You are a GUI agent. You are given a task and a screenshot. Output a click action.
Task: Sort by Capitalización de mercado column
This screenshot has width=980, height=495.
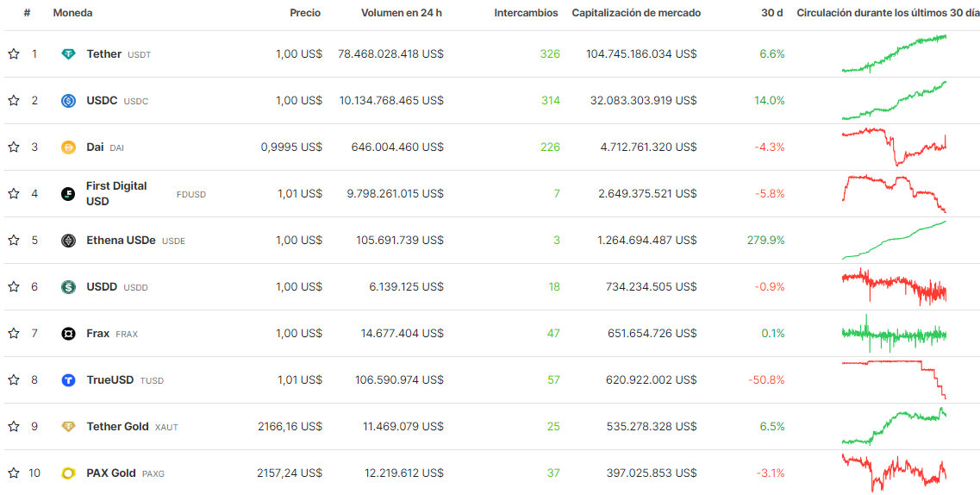pos(636,13)
